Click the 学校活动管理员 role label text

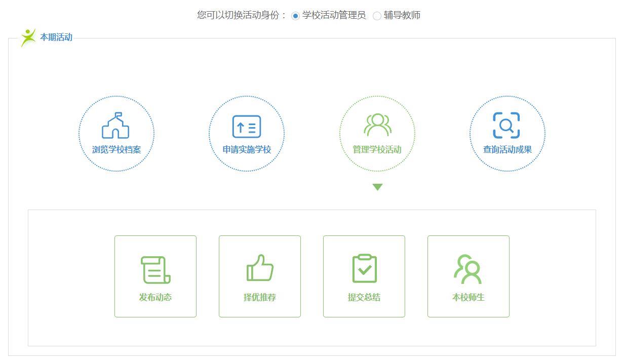[334, 15]
